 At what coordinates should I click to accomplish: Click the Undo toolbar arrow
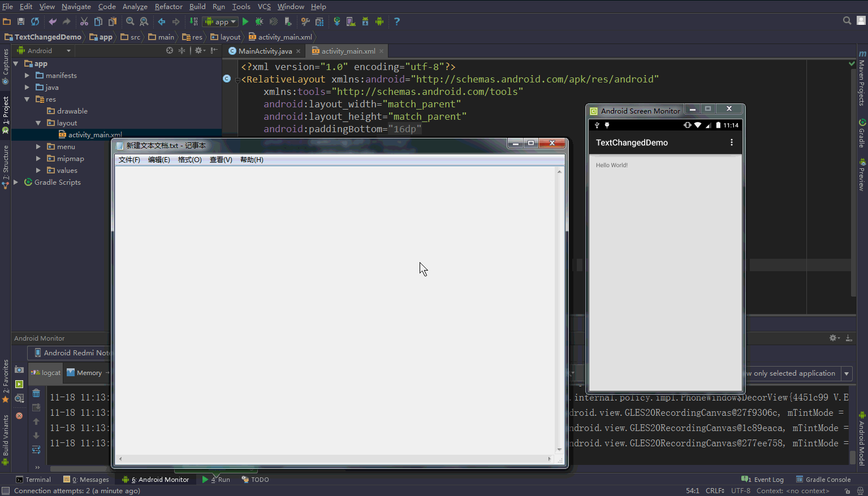53,21
